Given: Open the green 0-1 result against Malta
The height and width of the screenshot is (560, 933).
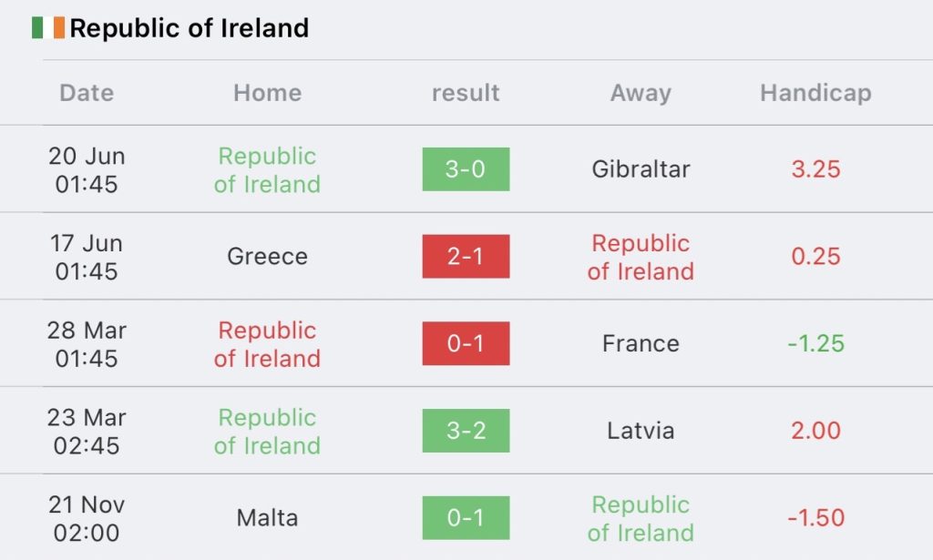Looking at the screenshot, I should coord(466,518).
